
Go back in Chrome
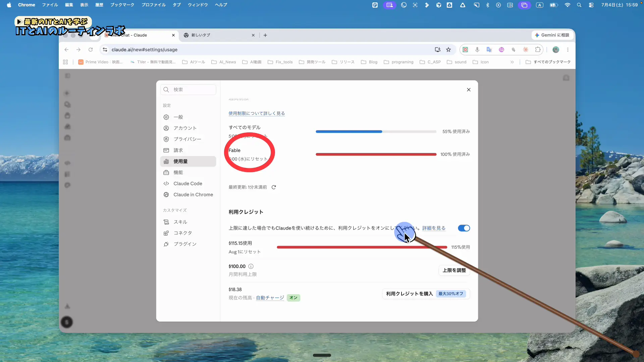[66, 50]
